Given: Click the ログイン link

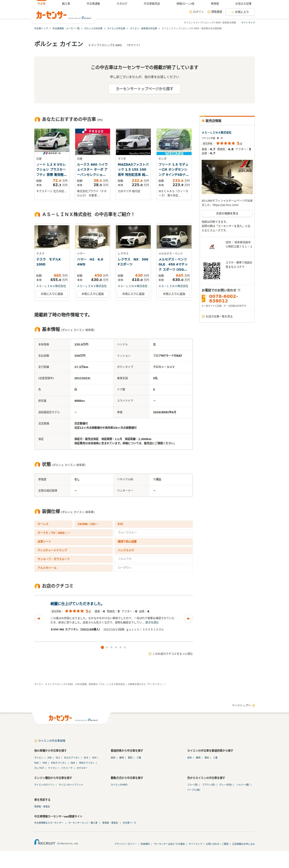Looking at the screenshot, I should (x=196, y=12).
